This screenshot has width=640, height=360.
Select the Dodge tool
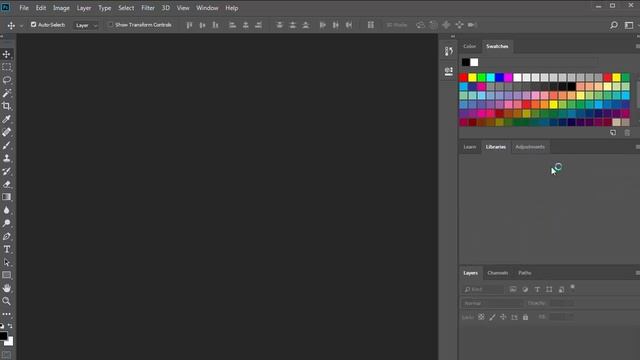(x=7, y=223)
